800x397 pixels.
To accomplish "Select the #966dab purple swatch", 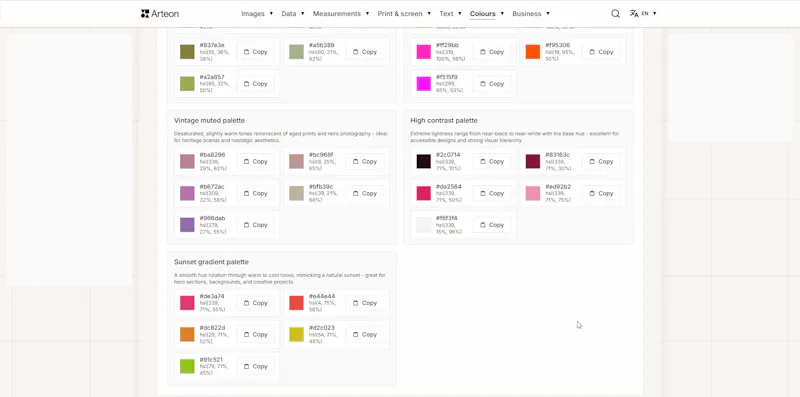I will 187,225.
